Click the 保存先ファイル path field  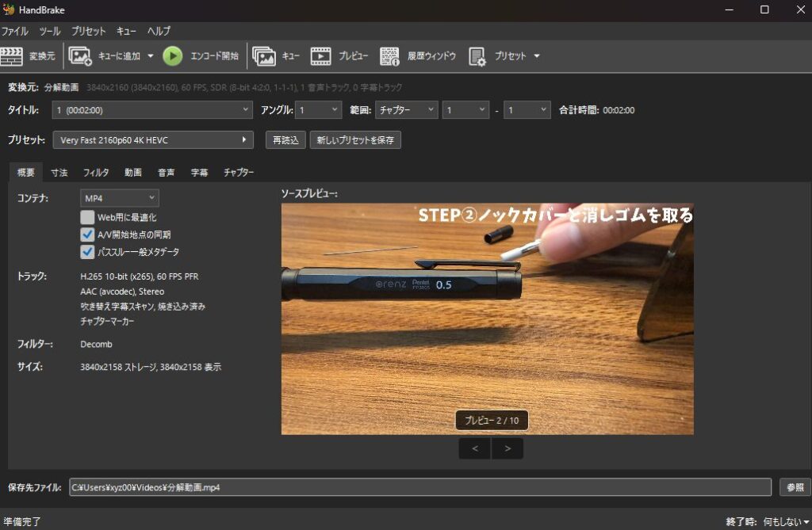coord(419,487)
